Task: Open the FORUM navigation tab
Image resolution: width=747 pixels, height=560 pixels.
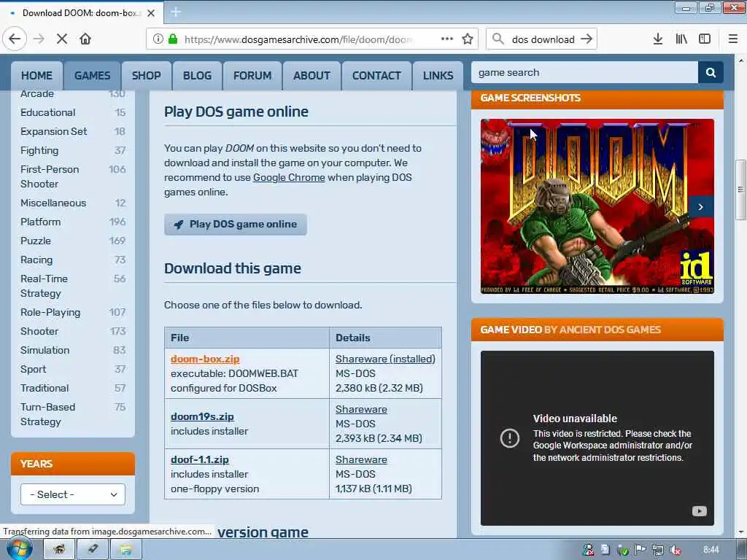Action: (252, 76)
